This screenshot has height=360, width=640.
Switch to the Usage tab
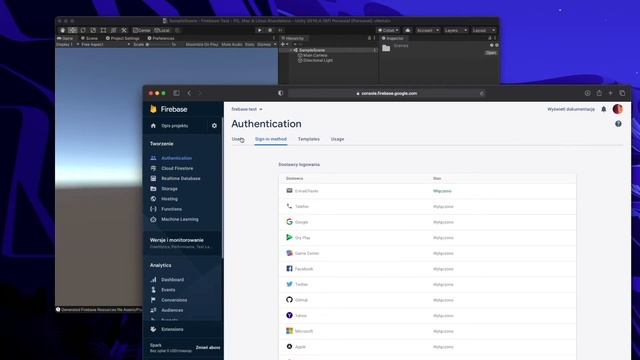[337, 139]
